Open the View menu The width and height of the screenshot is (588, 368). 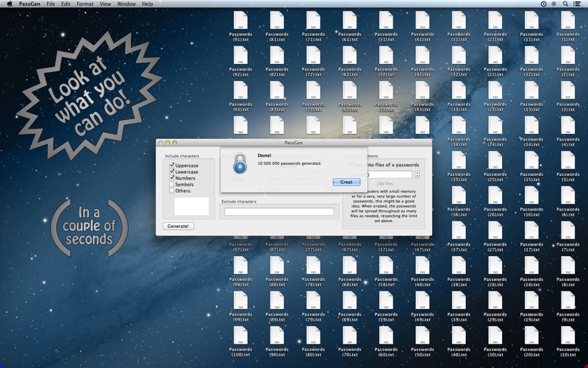click(105, 4)
